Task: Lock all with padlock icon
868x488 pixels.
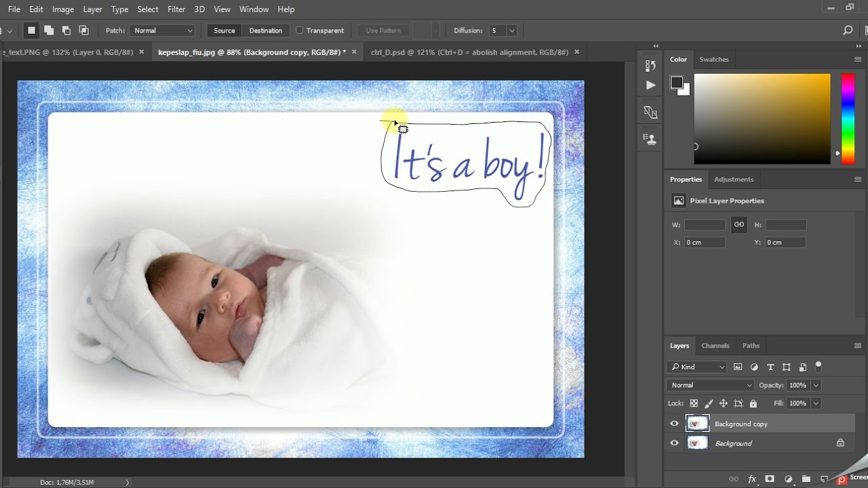Action: pos(753,403)
